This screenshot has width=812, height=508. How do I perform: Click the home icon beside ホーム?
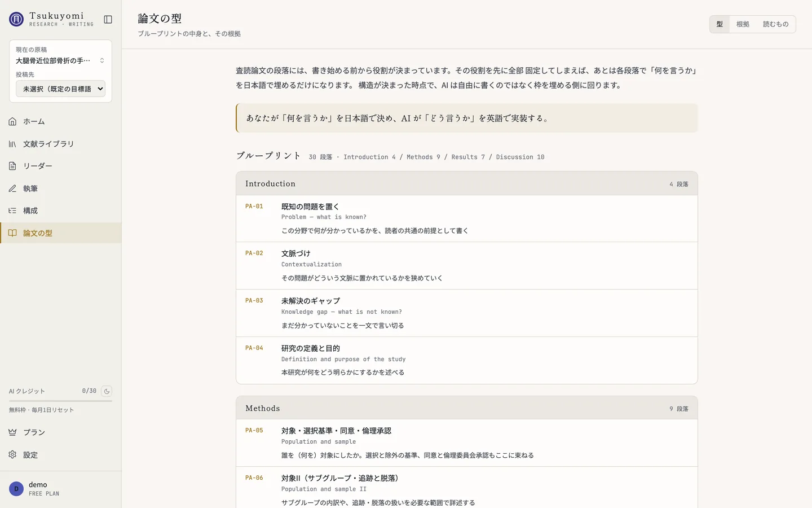tap(12, 121)
